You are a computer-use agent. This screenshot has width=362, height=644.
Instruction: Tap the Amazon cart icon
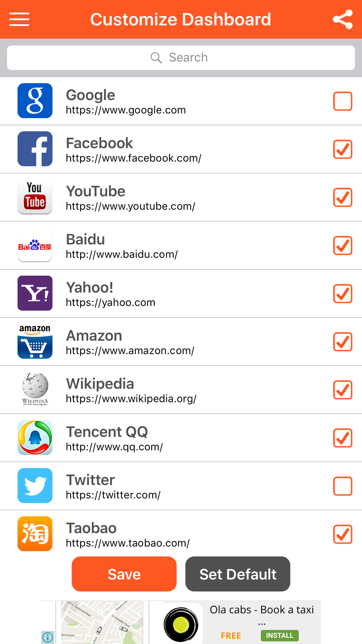point(35,342)
